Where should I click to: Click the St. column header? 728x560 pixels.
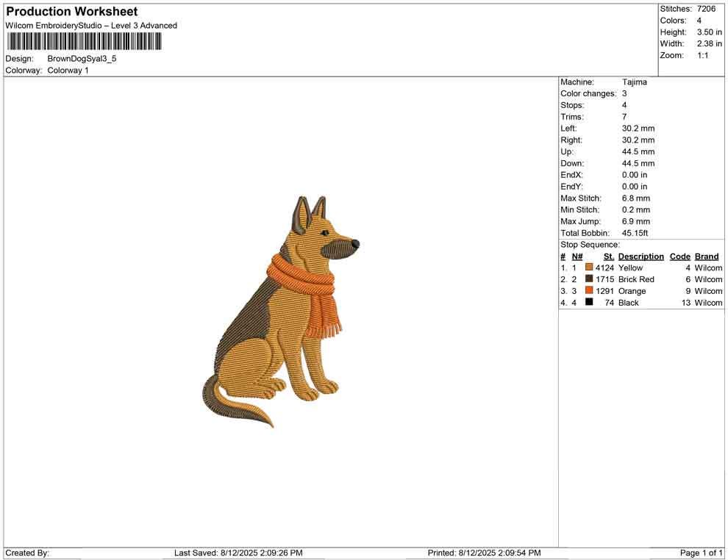pos(607,256)
